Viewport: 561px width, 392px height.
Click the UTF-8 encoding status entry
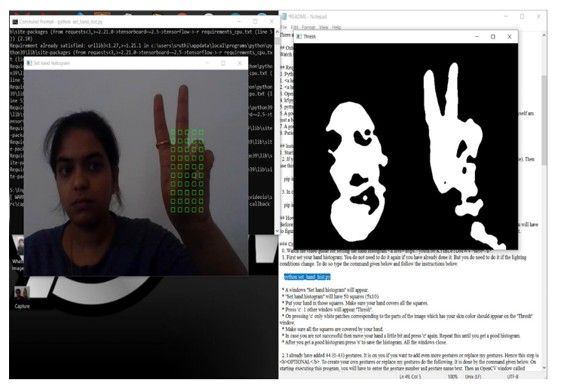point(512,377)
